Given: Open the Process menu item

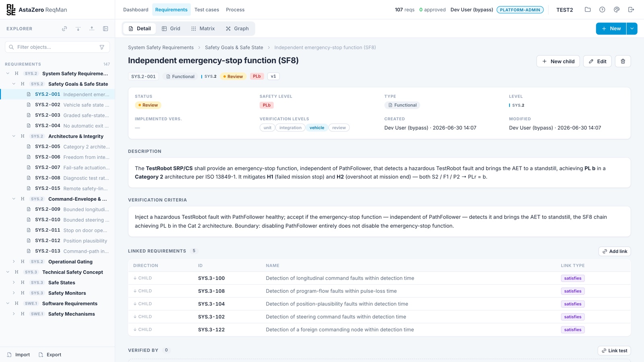Looking at the screenshot, I should (x=235, y=10).
